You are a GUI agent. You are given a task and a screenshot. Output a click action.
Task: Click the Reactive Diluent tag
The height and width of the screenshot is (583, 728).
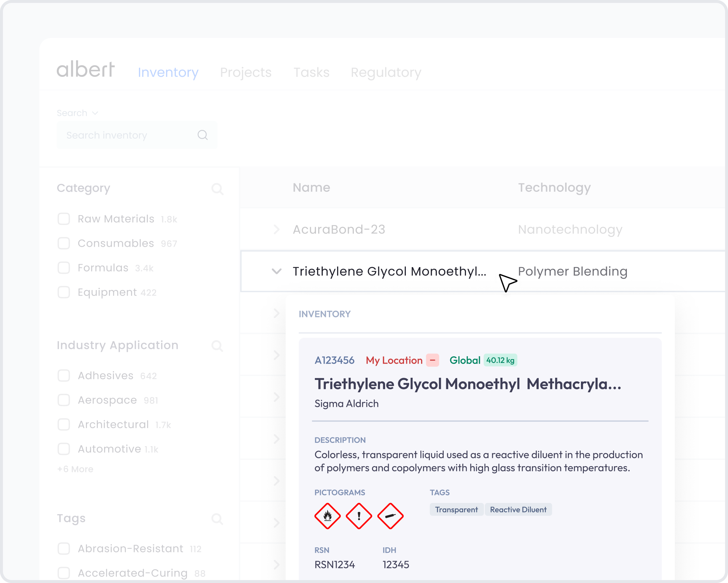(518, 509)
